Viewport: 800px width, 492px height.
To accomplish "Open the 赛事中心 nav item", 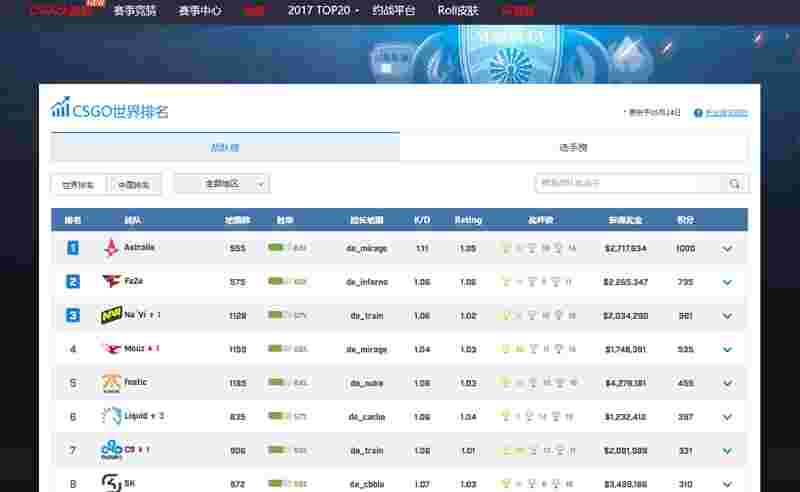I will 199,10.
